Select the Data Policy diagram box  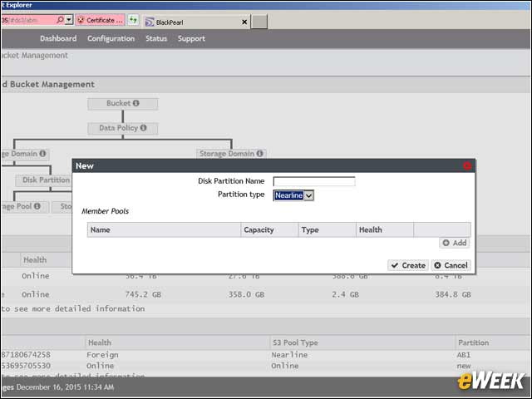coord(123,129)
